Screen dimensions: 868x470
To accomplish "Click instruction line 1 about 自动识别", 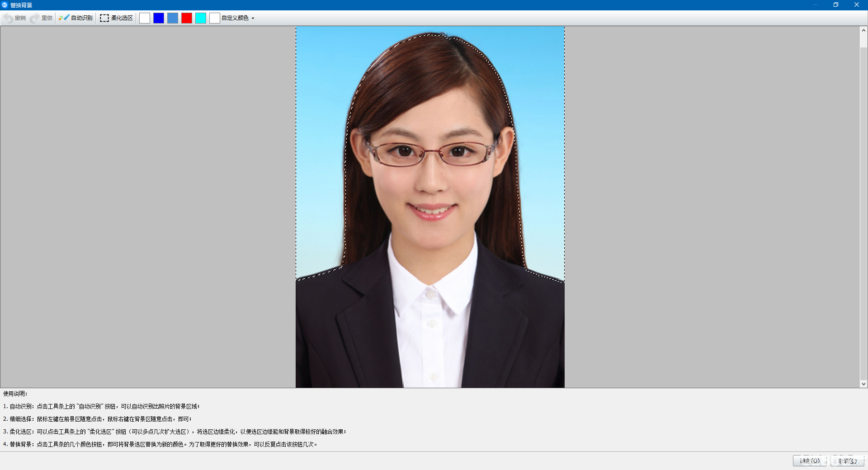I will point(101,406).
